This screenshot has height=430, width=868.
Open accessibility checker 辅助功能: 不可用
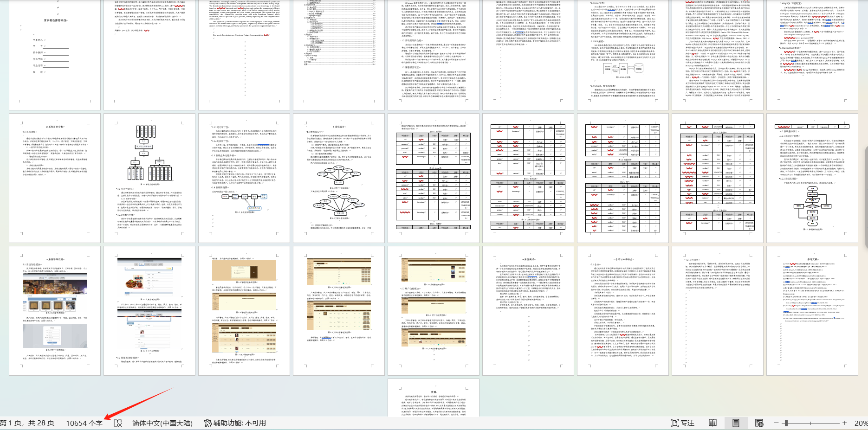[235, 423]
